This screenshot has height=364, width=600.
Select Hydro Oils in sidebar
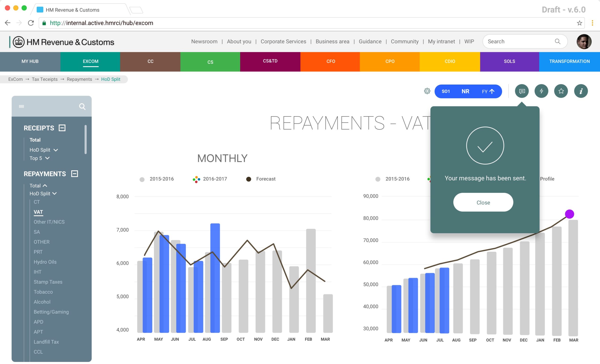pyautogui.click(x=45, y=262)
